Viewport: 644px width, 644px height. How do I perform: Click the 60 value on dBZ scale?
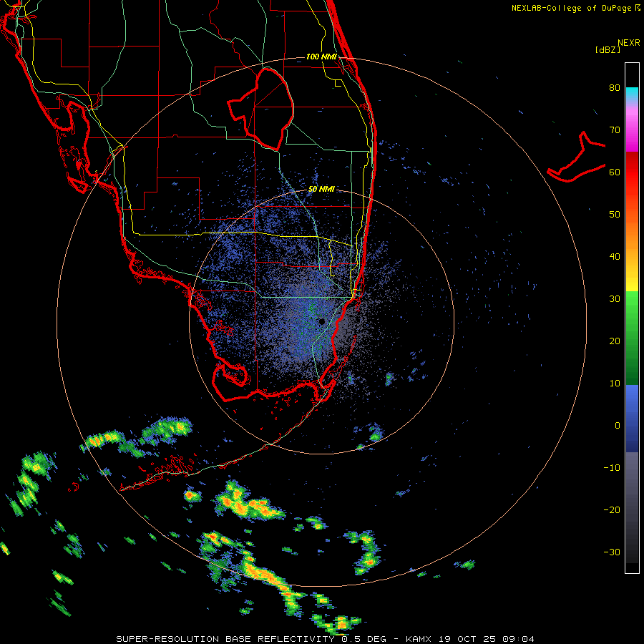pos(615,172)
